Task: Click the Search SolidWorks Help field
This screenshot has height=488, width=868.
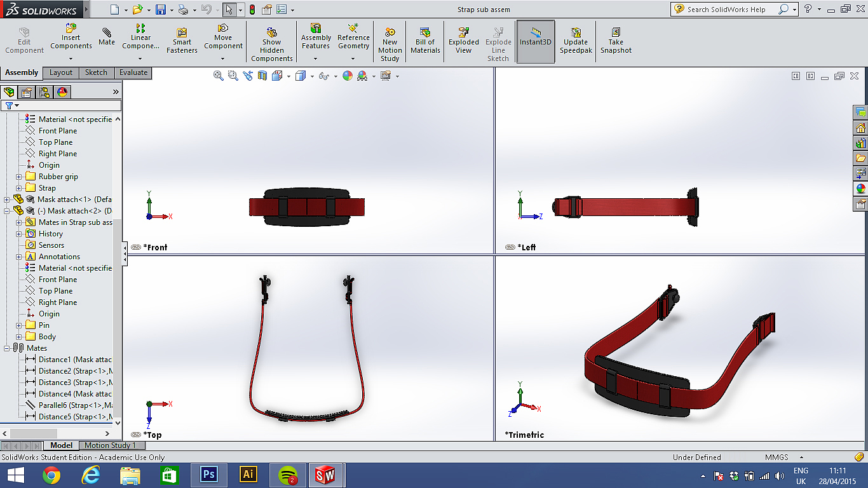Action: [731, 10]
